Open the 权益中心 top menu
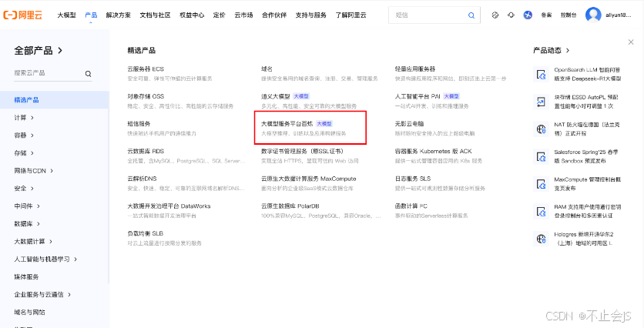This screenshot has height=328, width=644. [x=192, y=15]
